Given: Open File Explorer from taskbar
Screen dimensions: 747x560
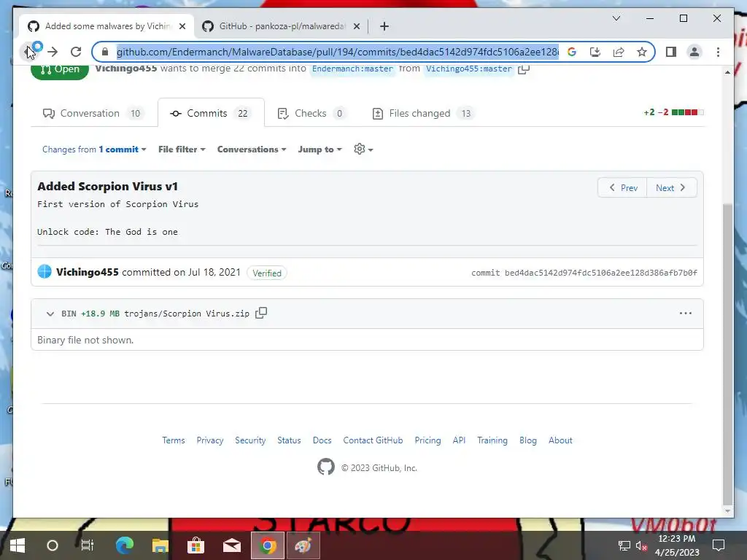Looking at the screenshot, I should click(x=160, y=545).
